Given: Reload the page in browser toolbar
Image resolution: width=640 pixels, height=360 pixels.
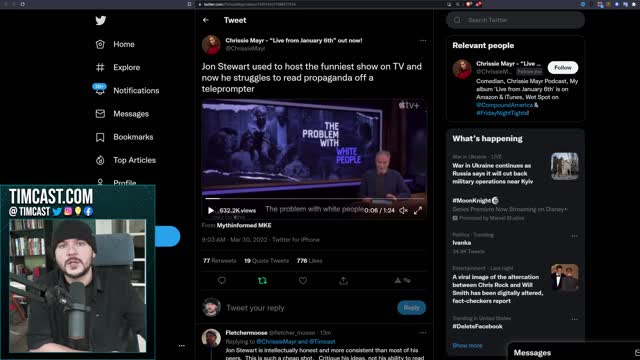Looking at the screenshot, I should [22, 4].
